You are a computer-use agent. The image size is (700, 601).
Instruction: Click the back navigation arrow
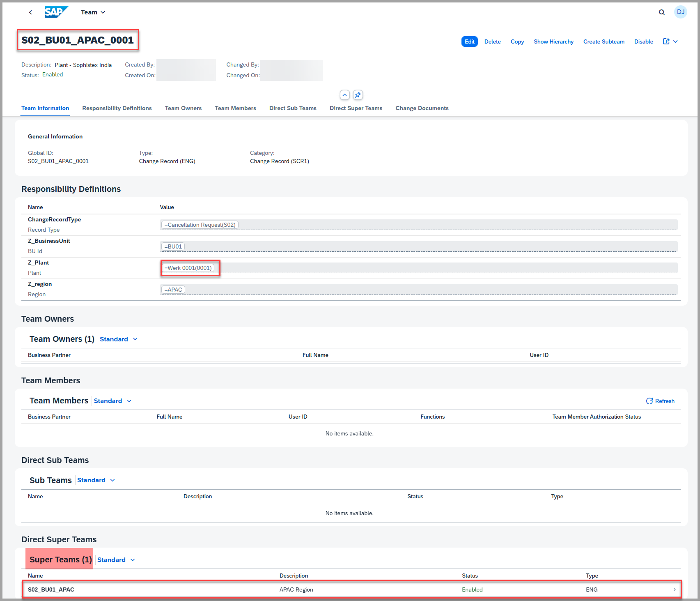point(30,12)
